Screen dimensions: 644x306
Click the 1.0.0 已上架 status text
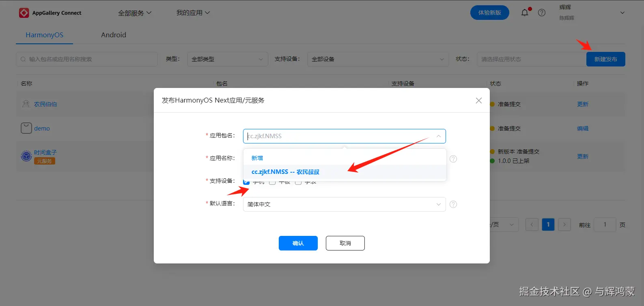click(513, 161)
